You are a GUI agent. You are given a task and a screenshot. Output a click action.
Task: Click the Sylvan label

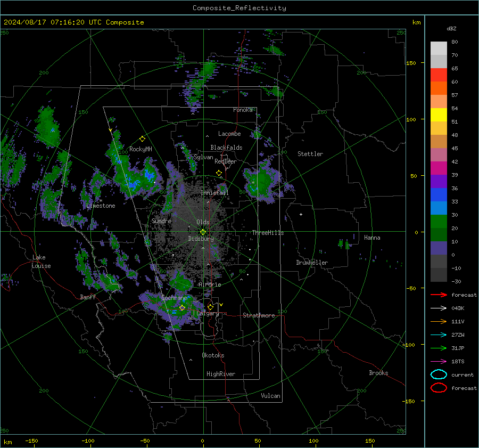click(203, 157)
